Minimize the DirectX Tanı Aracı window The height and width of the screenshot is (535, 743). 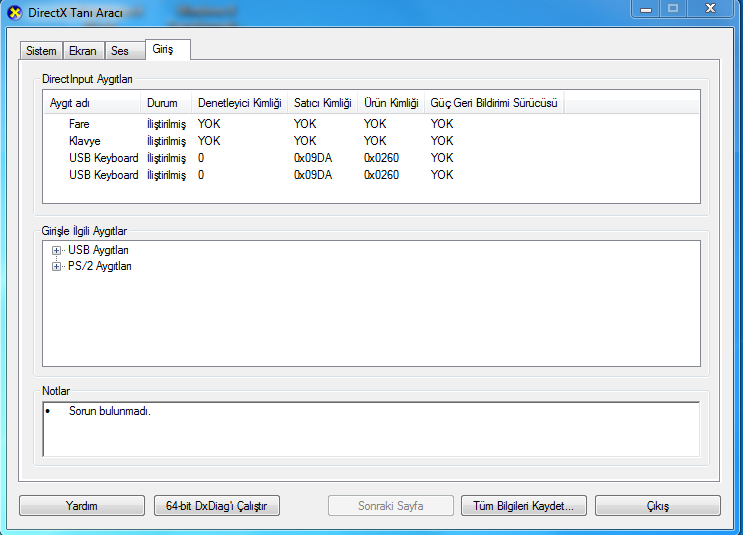pyautogui.click(x=645, y=9)
